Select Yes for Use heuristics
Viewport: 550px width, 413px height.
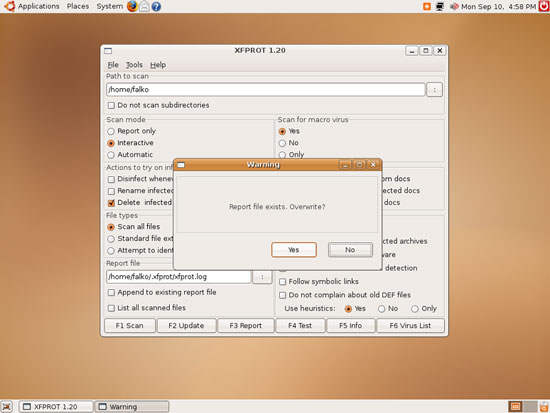coord(348,309)
